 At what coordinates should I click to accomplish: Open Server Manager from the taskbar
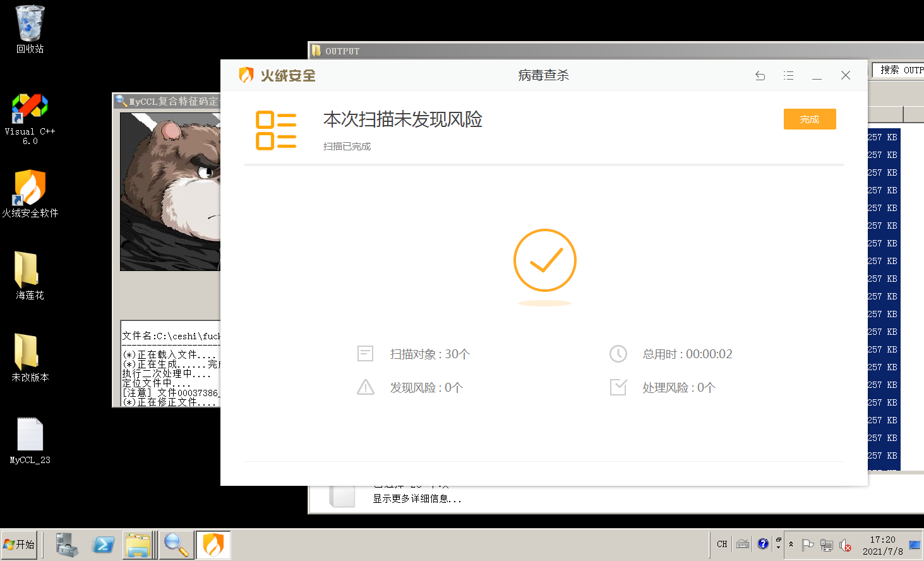[66, 545]
